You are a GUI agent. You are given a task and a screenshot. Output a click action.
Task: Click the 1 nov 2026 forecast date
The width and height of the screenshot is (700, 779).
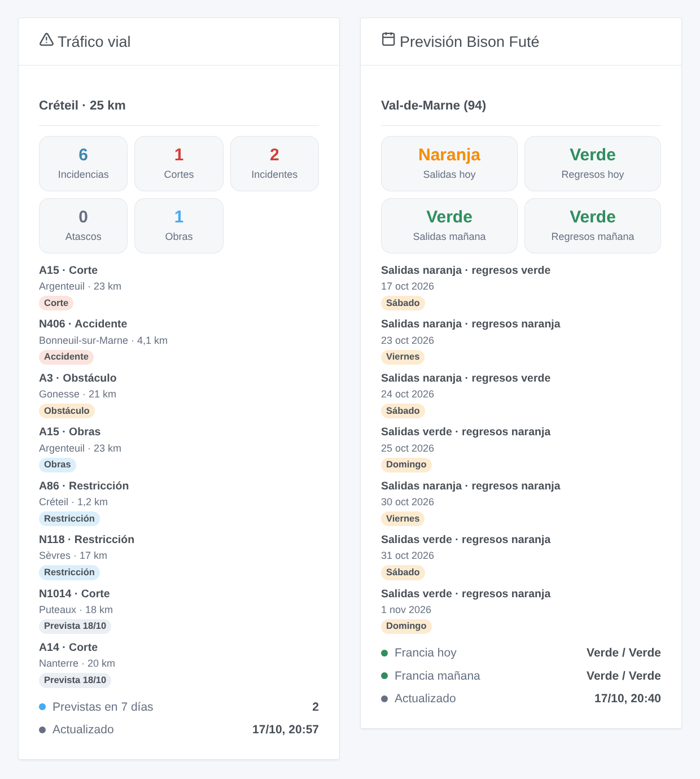click(406, 610)
